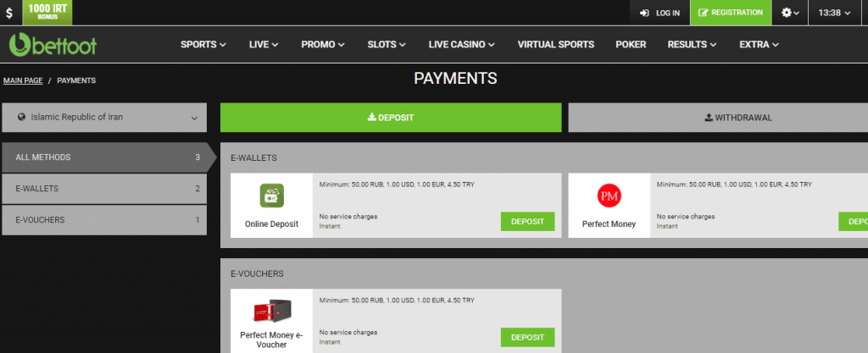This screenshot has height=353, width=868.
Task: Select the Deposit tab
Action: (391, 118)
